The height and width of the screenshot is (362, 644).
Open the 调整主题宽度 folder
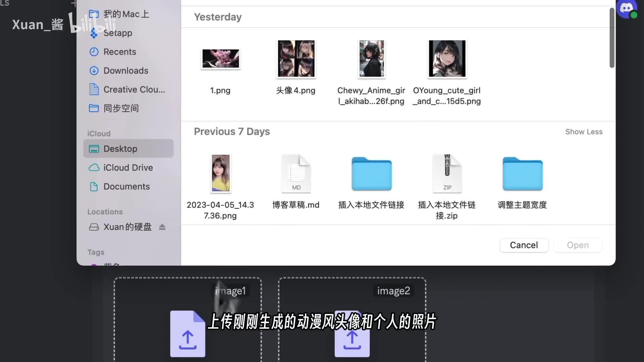click(x=522, y=174)
